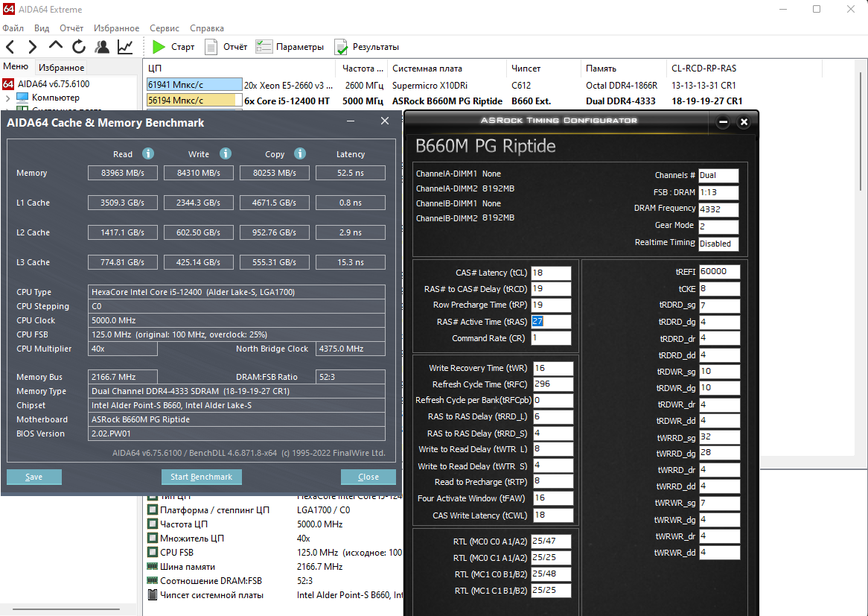The height and width of the screenshot is (616, 868).
Task: Click the Множитель ЦП row in the list
Action: pyautogui.click(x=274, y=539)
